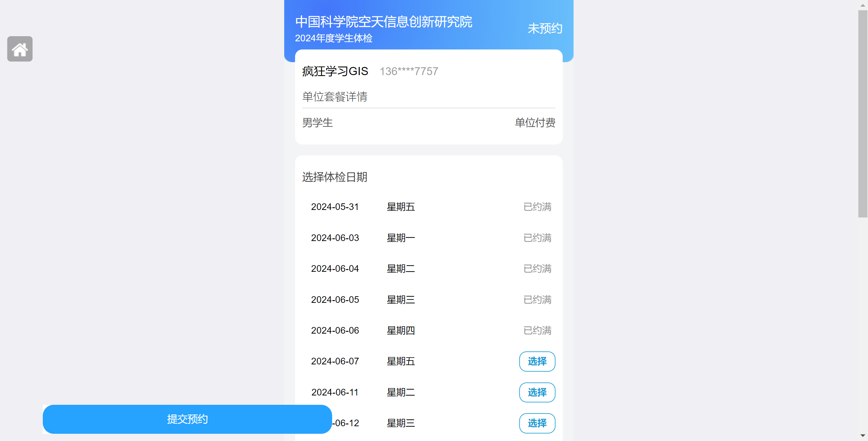Image resolution: width=868 pixels, height=441 pixels.
Task: Click 已约满 status for 2024-06-03
Action: [537, 238]
